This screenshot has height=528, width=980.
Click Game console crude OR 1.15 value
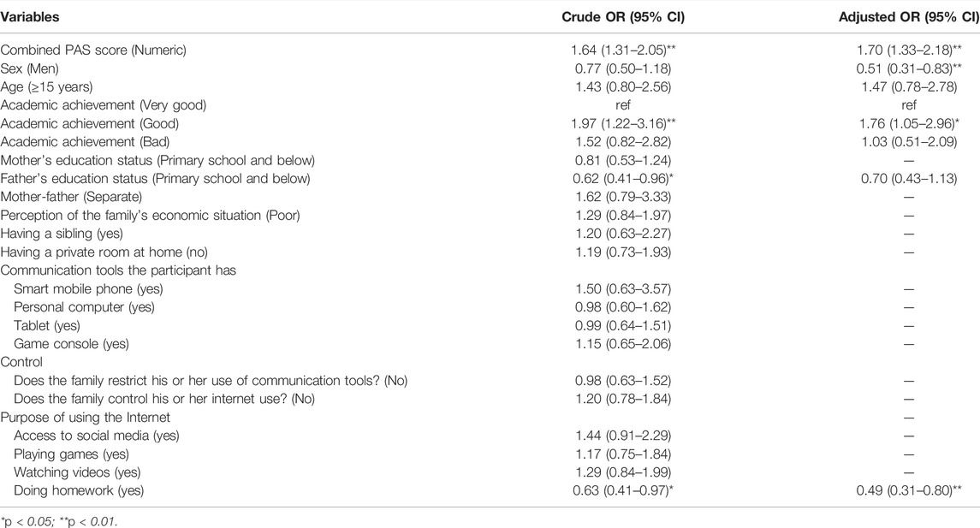pyautogui.click(x=623, y=344)
